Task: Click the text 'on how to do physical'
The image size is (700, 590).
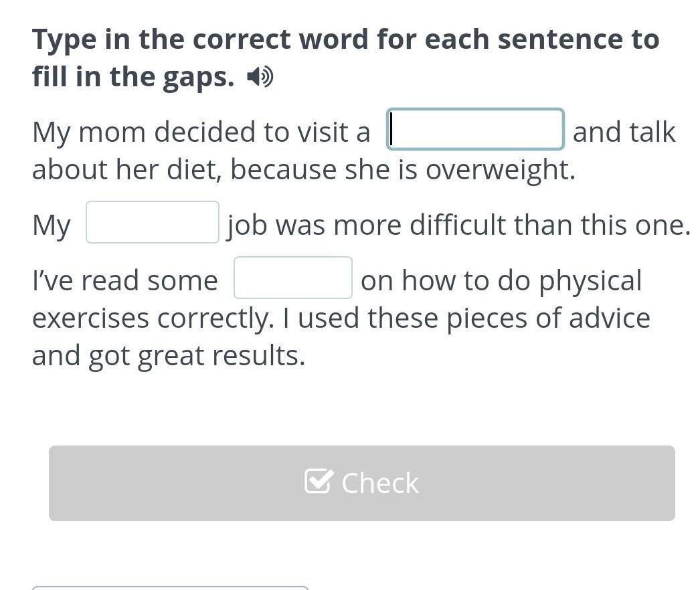Action: [501, 281]
